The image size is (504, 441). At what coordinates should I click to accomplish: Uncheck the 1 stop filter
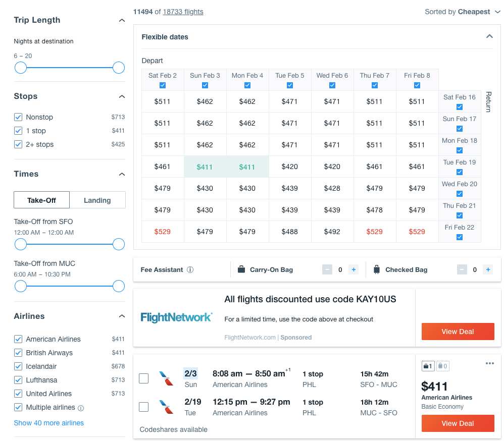(18, 131)
